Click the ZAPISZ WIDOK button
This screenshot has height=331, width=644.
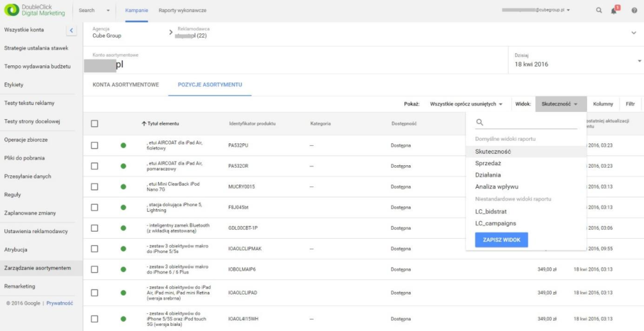[x=501, y=240]
